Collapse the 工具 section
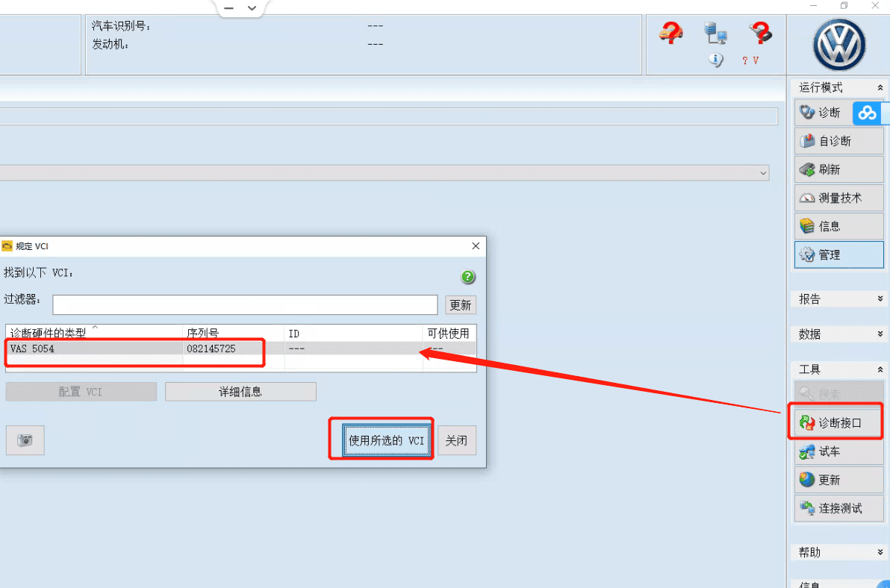 point(880,369)
